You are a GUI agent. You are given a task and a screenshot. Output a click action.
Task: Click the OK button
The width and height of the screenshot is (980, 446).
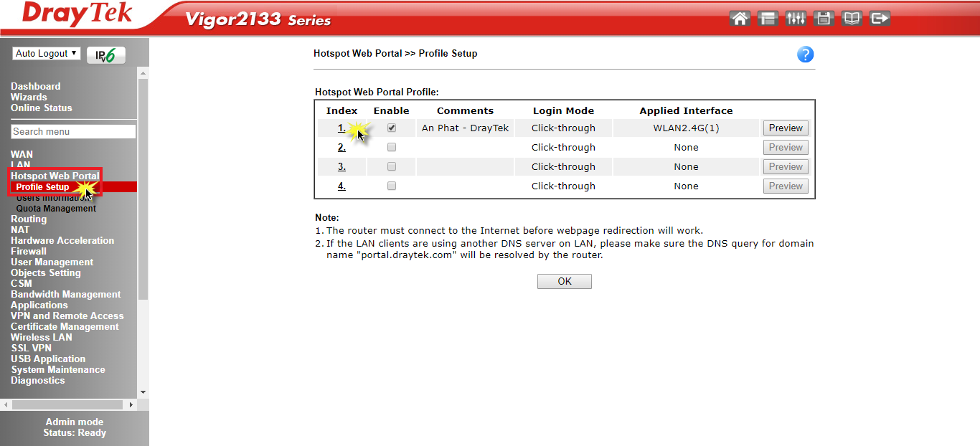coord(565,281)
